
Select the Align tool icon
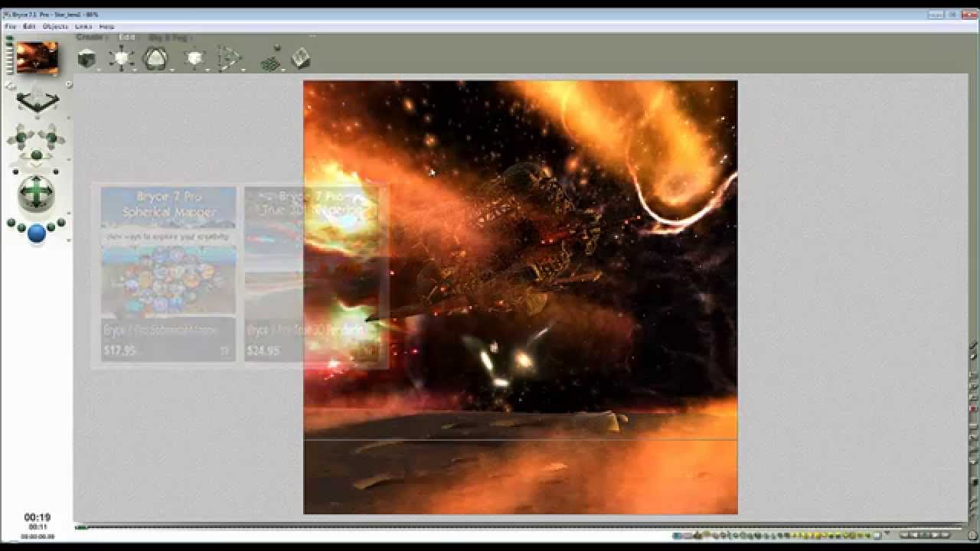tap(228, 58)
